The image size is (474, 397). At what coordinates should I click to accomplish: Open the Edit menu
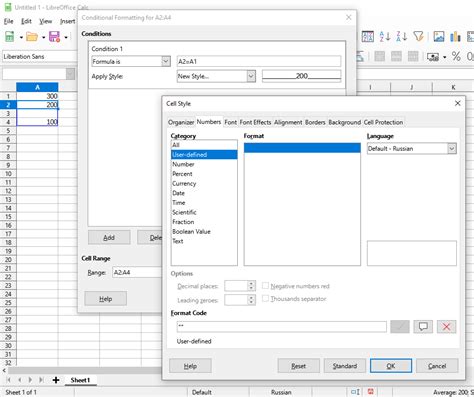click(26, 21)
